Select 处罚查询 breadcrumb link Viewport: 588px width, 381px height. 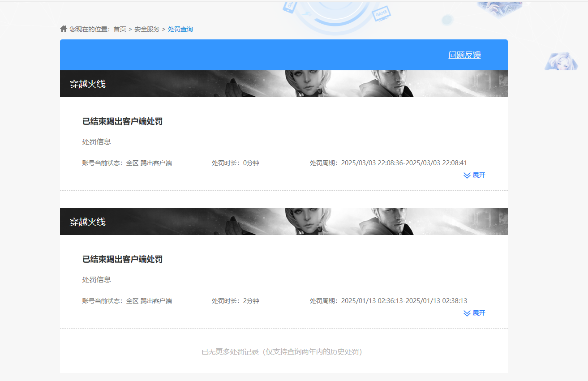tap(180, 29)
